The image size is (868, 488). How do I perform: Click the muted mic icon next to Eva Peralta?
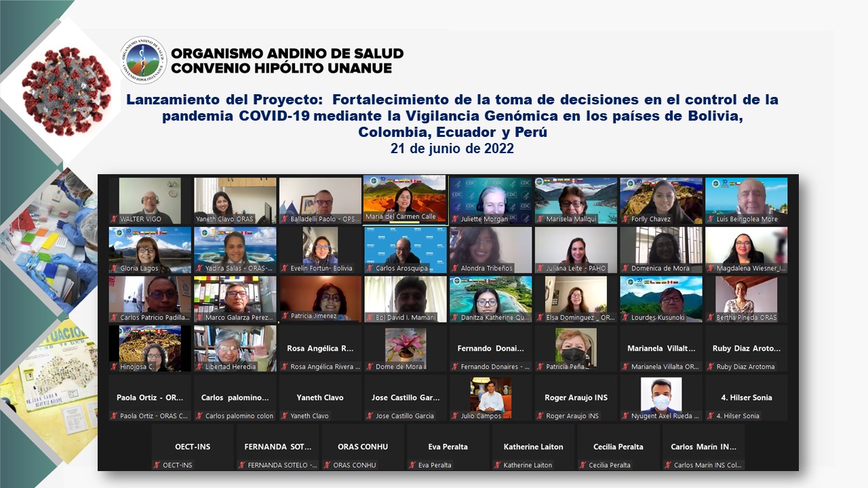pos(412,465)
